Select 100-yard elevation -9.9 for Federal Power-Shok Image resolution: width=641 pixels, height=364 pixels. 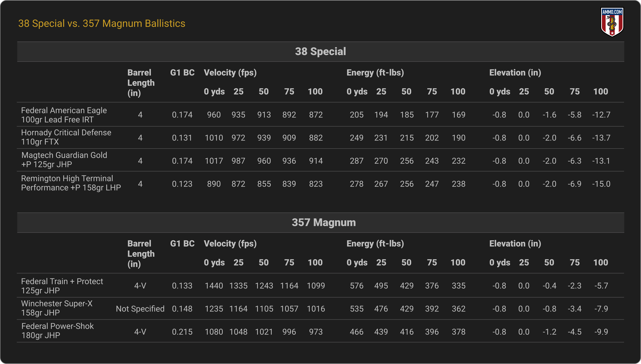coord(601,332)
